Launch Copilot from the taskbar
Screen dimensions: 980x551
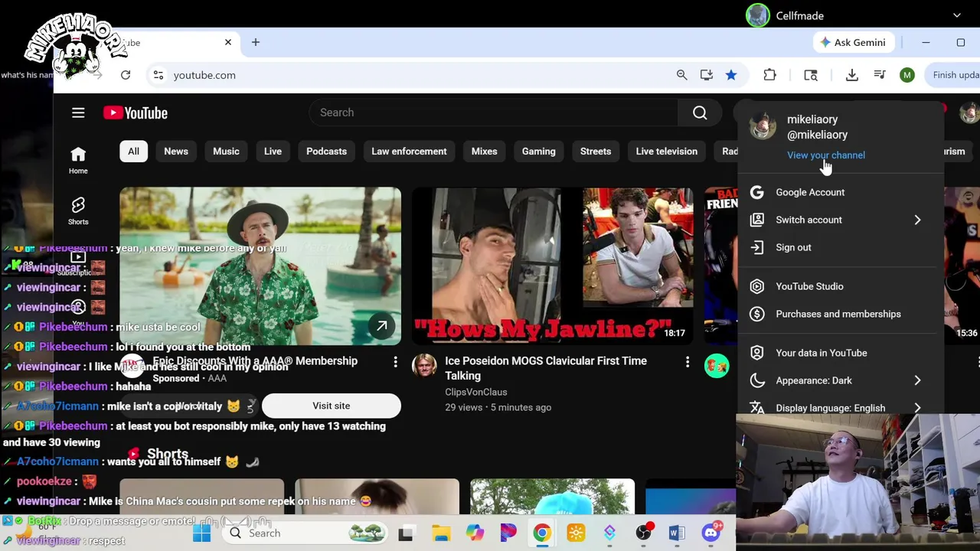[x=475, y=533]
